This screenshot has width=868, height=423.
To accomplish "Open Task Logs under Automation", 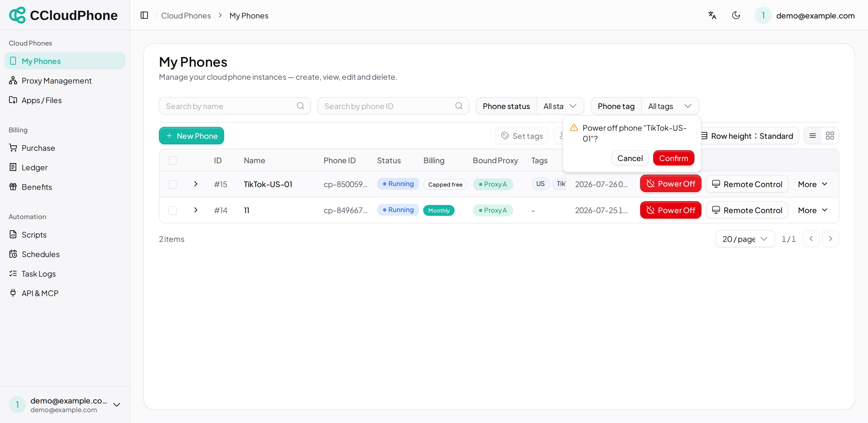I will pos(65,274).
